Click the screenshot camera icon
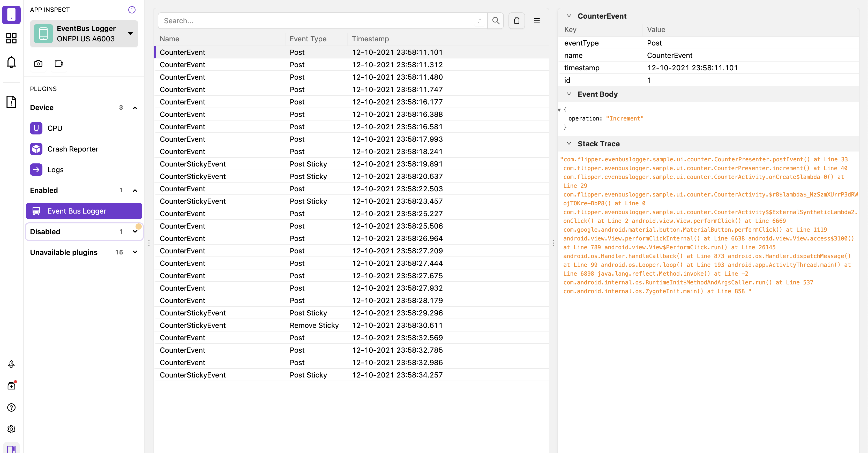868x453 pixels. click(x=38, y=63)
